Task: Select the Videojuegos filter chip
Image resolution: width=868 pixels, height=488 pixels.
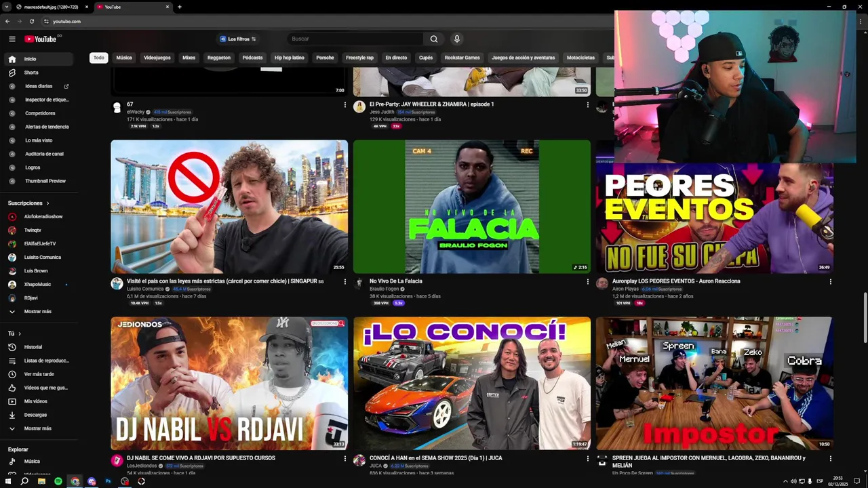Action: click(x=157, y=58)
